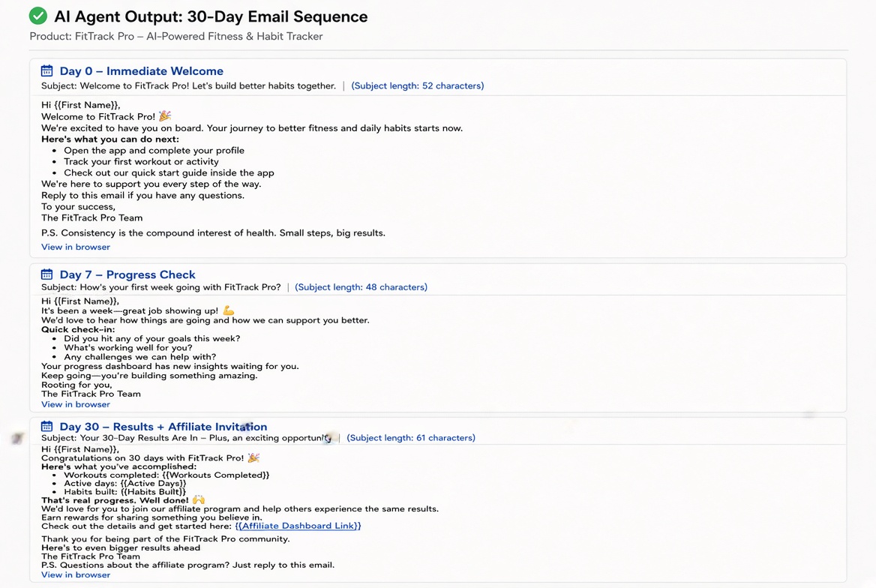Click the P.S. Consistency is the compound interest line
Image resolution: width=876 pixels, height=588 pixels.
213,232
